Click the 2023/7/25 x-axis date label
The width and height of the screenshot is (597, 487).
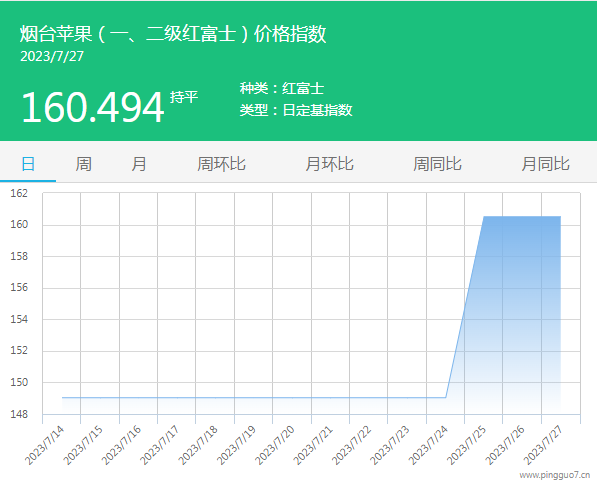466,445
